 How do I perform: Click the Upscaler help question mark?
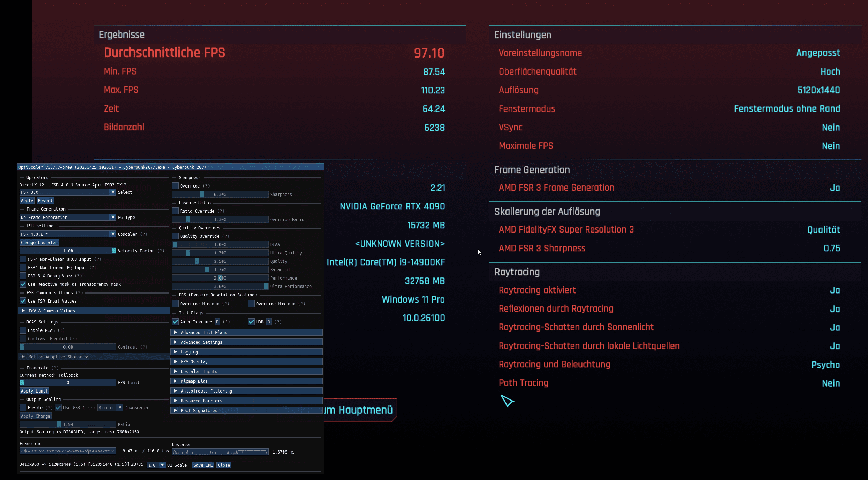coord(144,234)
